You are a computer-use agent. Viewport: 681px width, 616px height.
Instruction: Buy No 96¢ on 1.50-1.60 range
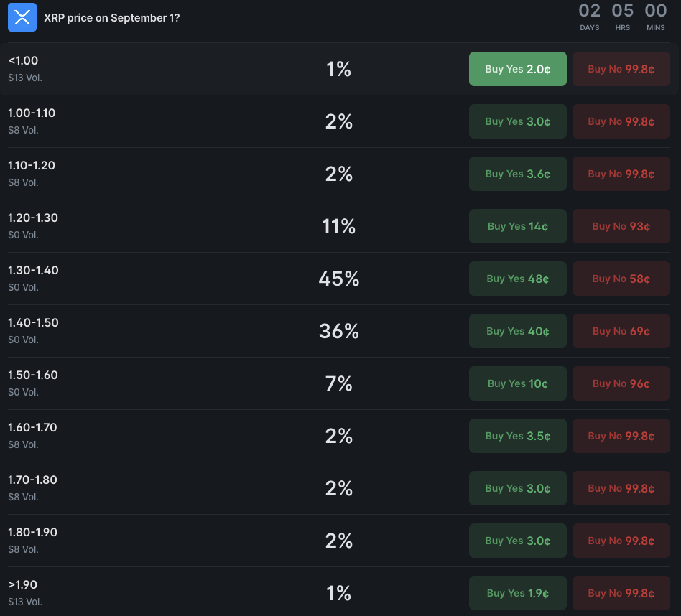[x=621, y=383]
